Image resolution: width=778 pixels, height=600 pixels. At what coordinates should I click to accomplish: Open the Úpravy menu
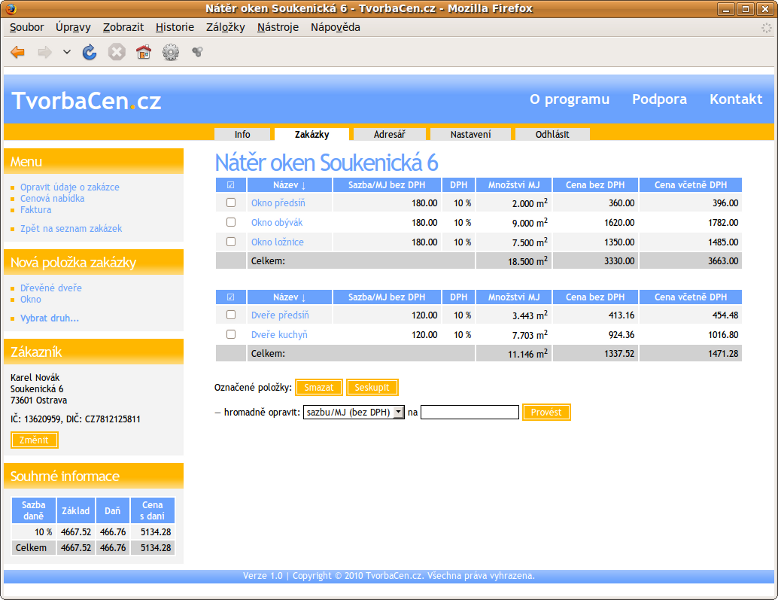73,27
